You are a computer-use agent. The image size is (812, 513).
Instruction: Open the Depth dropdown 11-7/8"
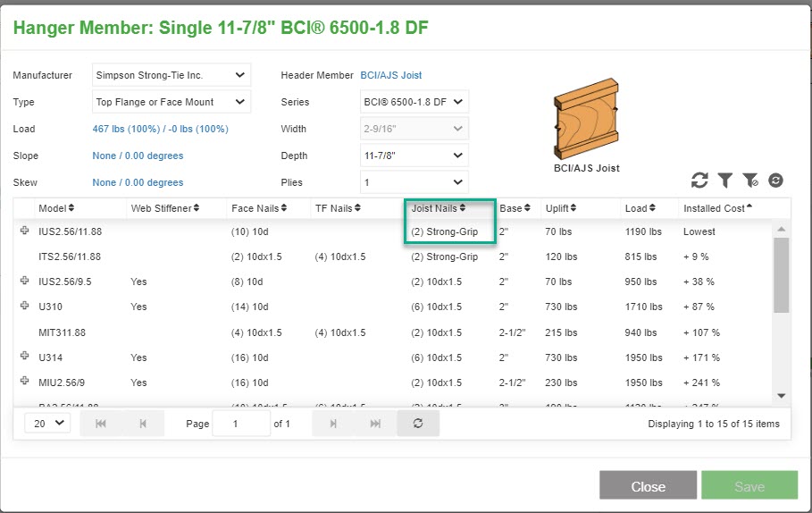[x=414, y=156]
